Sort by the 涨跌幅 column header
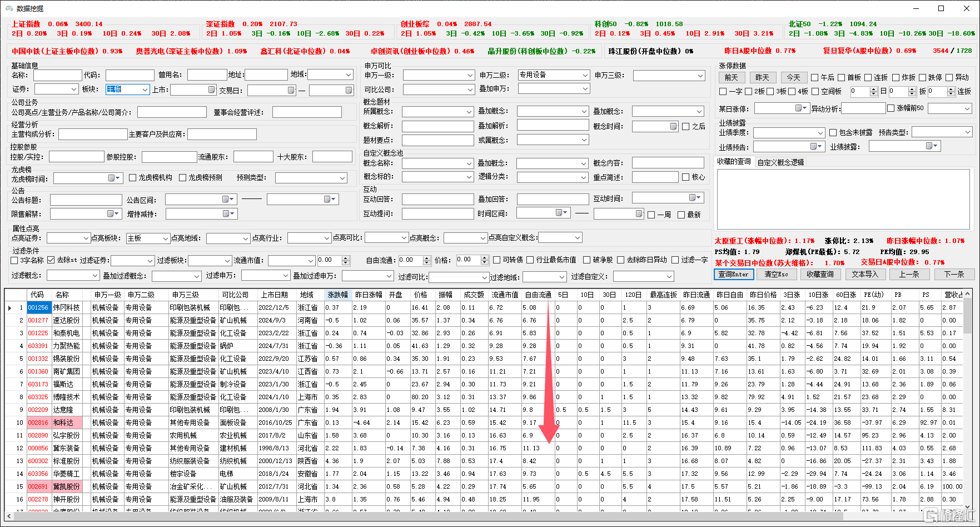 pyautogui.click(x=337, y=295)
